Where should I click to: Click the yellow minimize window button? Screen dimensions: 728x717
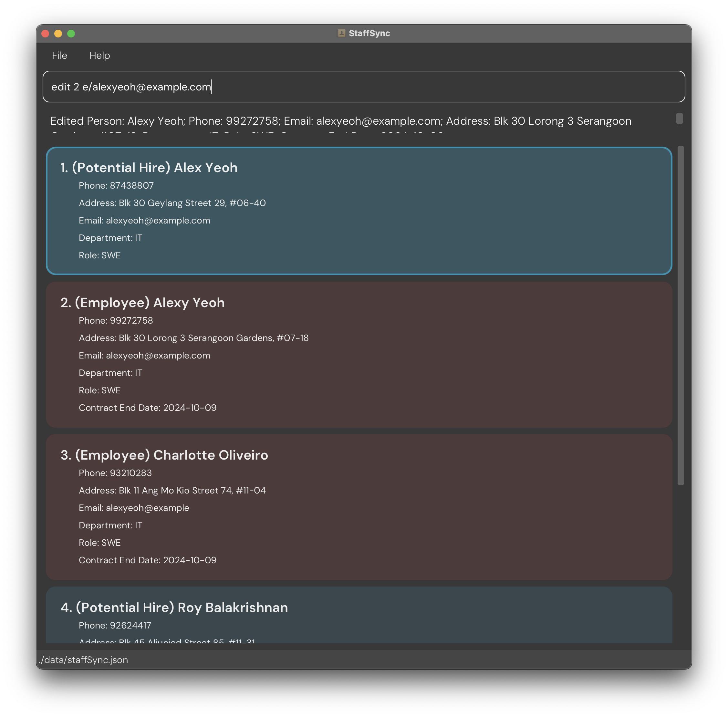[58, 34]
